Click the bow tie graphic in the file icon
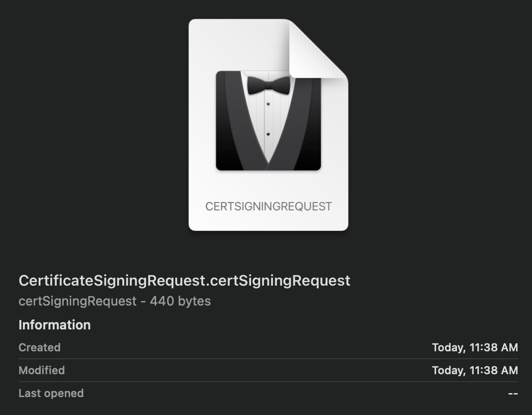This screenshot has height=415, width=532. [x=268, y=86]
